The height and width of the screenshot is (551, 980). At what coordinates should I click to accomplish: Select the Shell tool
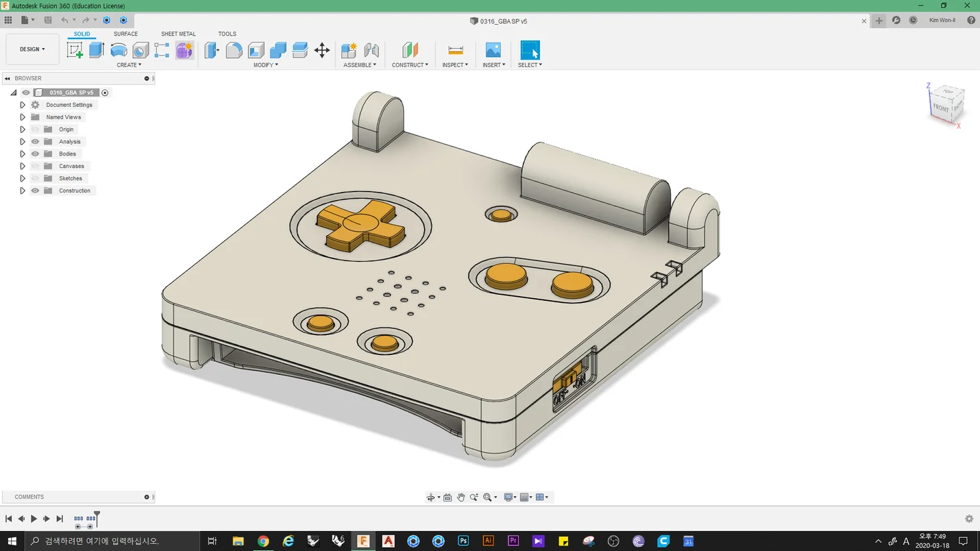(256, 50)
